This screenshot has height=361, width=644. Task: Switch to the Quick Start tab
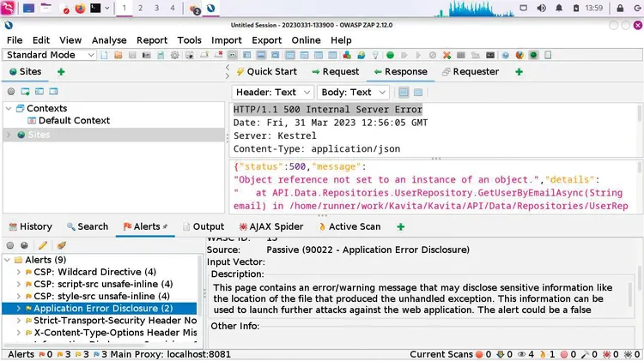tap(266, 72)
